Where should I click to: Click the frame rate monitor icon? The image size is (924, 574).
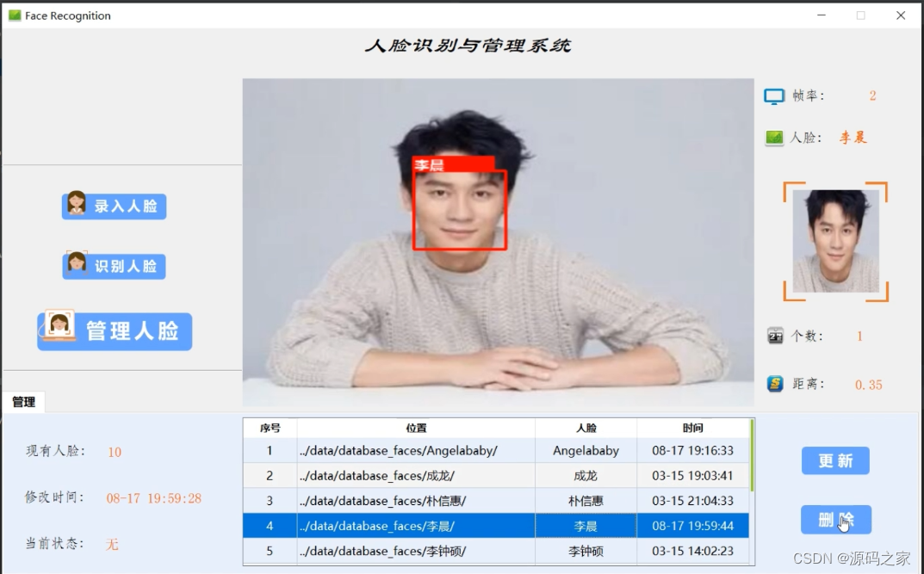(x=774, y=96)
